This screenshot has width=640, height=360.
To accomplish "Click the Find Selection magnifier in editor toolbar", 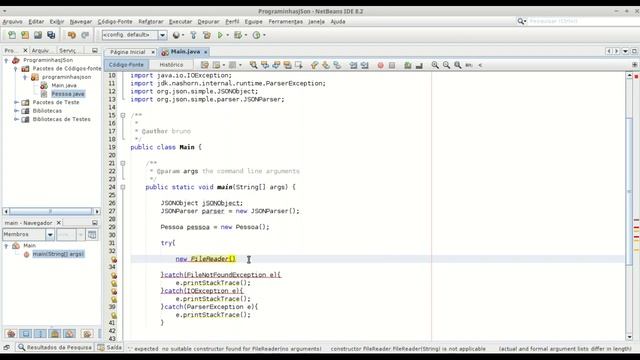I will click(x=253, y=65).
